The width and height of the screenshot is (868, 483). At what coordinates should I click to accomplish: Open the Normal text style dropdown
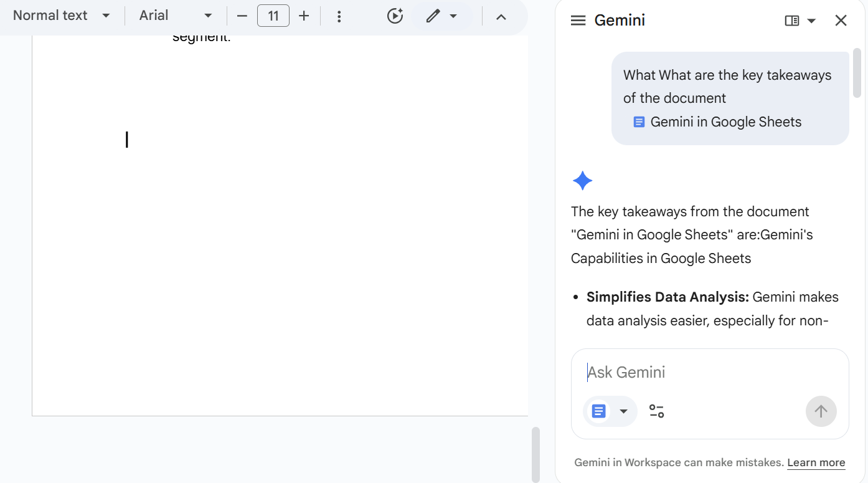click(61, 16)
